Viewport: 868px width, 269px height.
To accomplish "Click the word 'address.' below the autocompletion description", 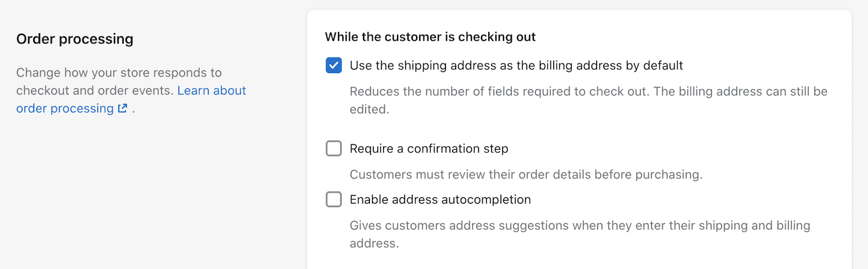I will [374, 244].
